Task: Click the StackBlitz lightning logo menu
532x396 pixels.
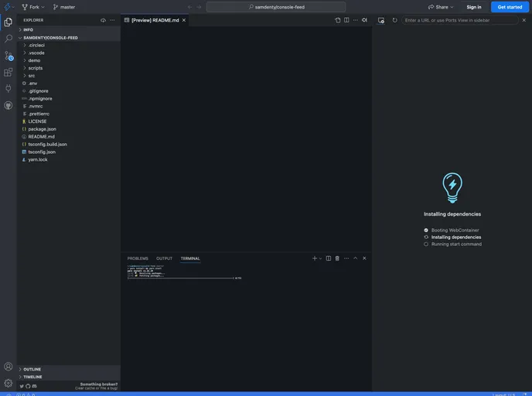Action: (x=9, y=7)
